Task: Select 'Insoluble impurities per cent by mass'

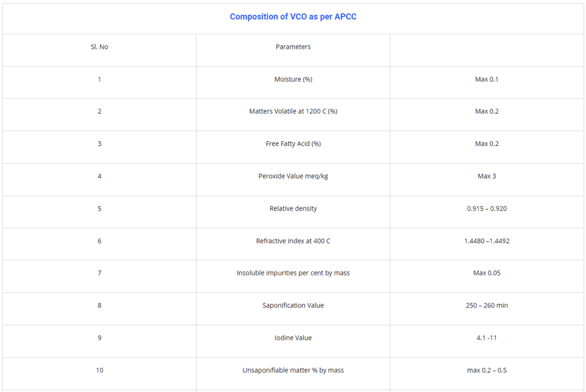Action: pos(293,273)
